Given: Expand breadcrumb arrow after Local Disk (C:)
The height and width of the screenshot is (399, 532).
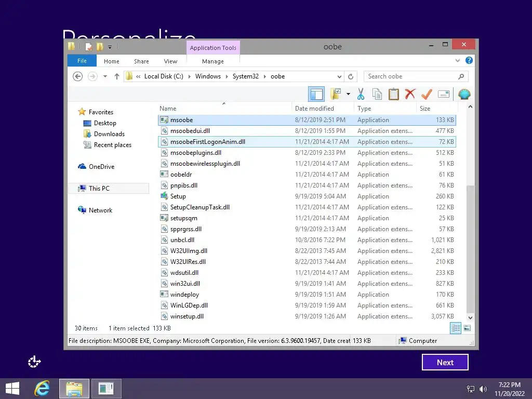Looking at the screenshot, I should click(x=189, y=76).
